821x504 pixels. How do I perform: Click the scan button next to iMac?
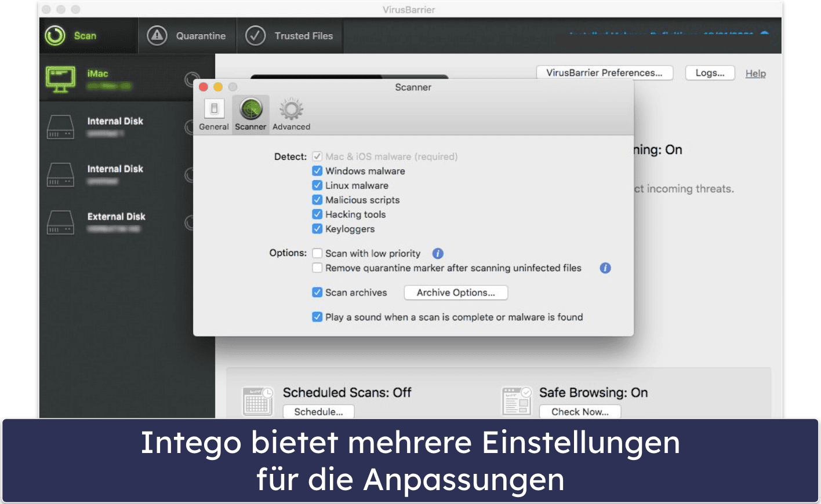coord(191,79)
